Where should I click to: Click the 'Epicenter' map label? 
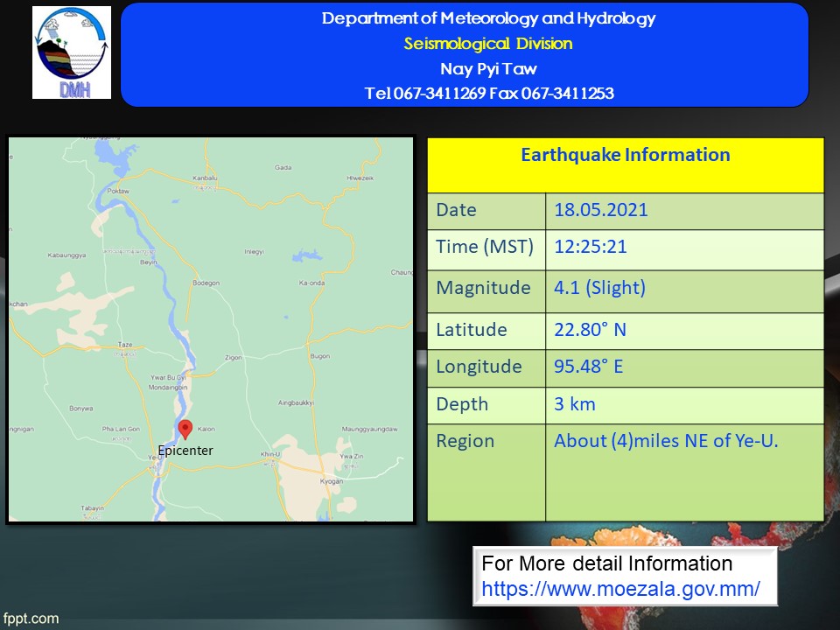tap(185, 451)
